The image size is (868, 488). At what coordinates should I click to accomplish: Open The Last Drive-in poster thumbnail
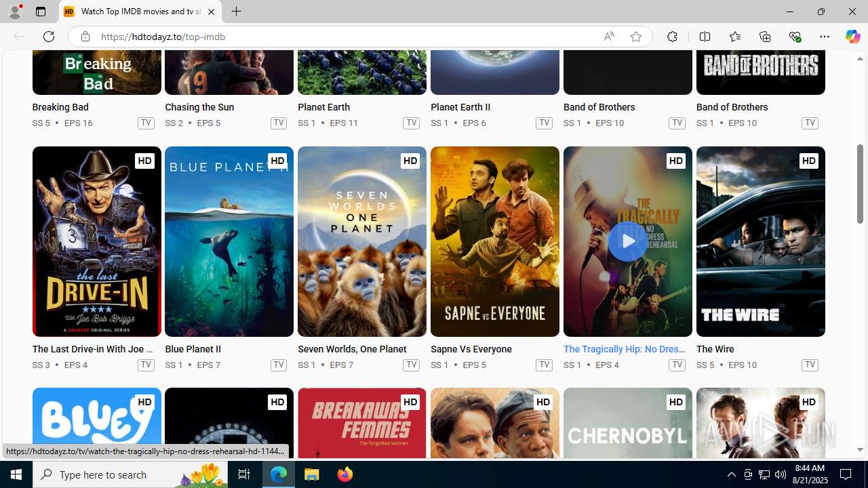[x=96, y=241]
